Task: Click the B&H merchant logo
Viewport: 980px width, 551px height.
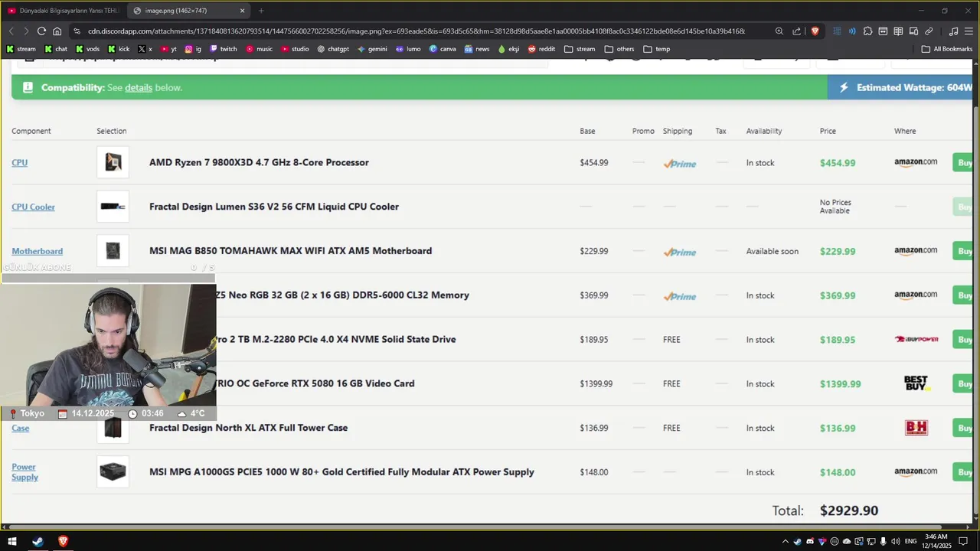Action: click(x=916, y=428)
